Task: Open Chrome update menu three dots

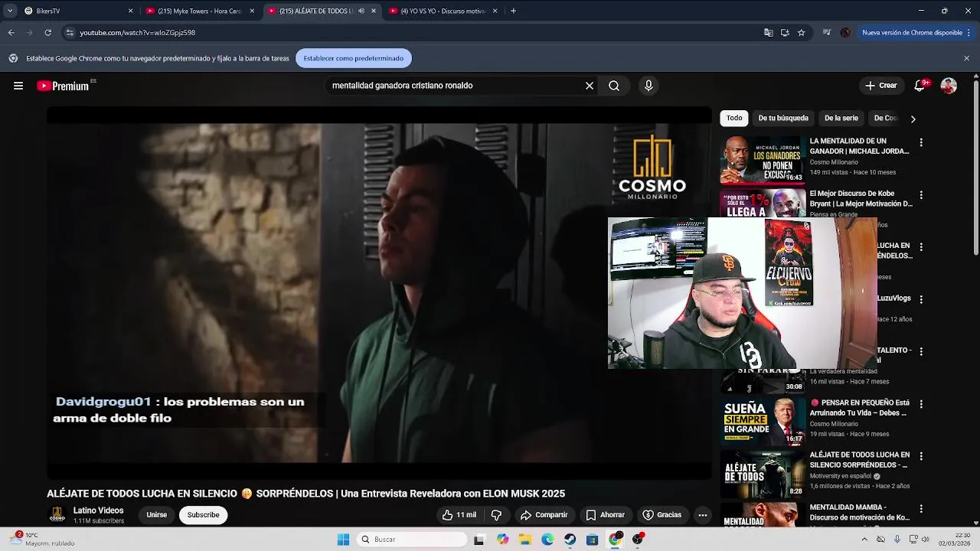Action: coord(969,33)
